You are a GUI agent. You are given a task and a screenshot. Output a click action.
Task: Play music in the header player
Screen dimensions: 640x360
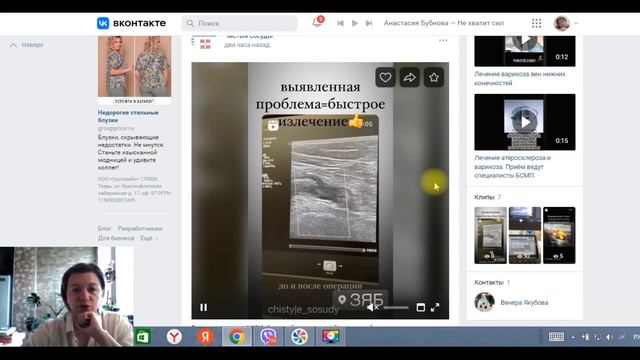[x=355, y=23]
